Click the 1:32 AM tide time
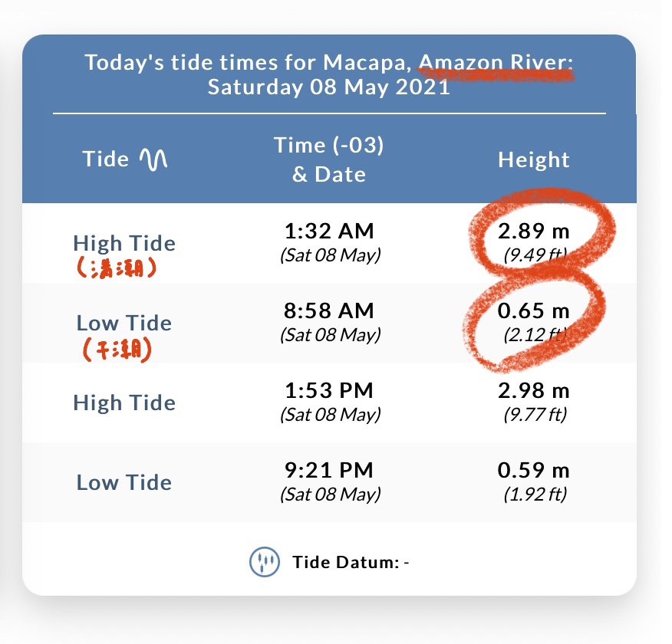This screenshot has width=672, height=644. tap(329, 231)
